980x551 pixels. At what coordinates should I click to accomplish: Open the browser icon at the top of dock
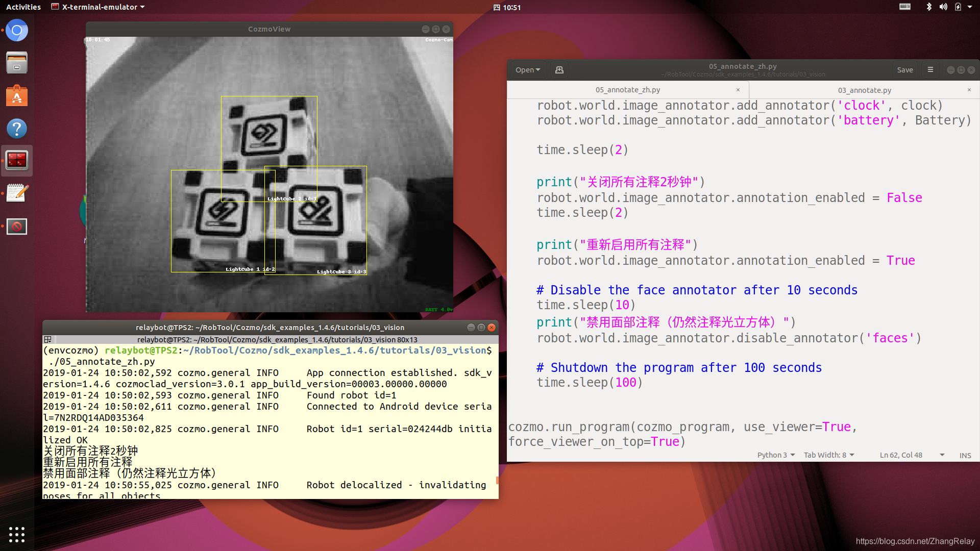(17, 30)
